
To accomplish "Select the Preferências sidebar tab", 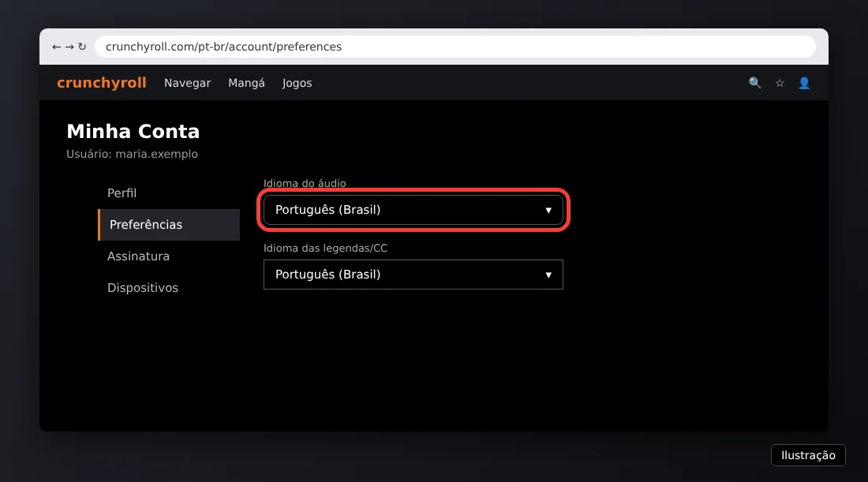I will (x=169, y=225).
